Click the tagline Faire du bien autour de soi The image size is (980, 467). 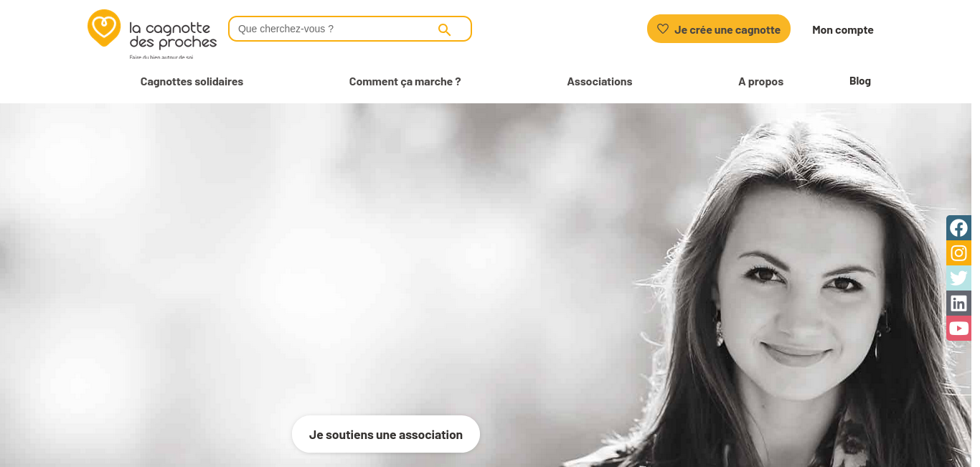pos(161,57)
